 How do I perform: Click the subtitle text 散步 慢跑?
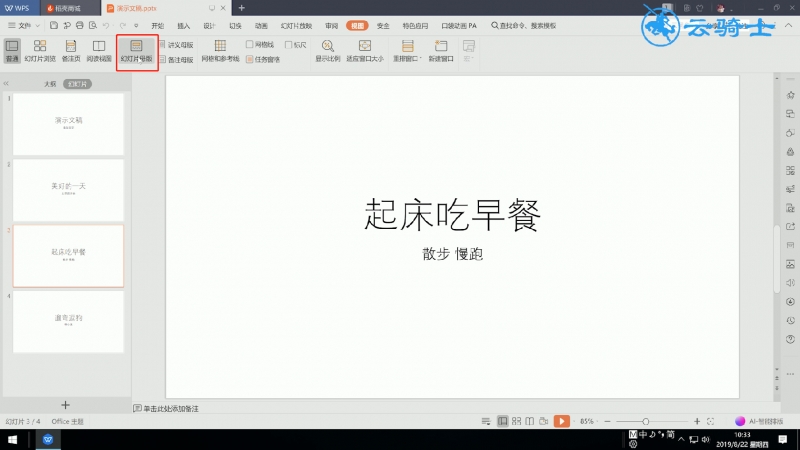[453, 254]
